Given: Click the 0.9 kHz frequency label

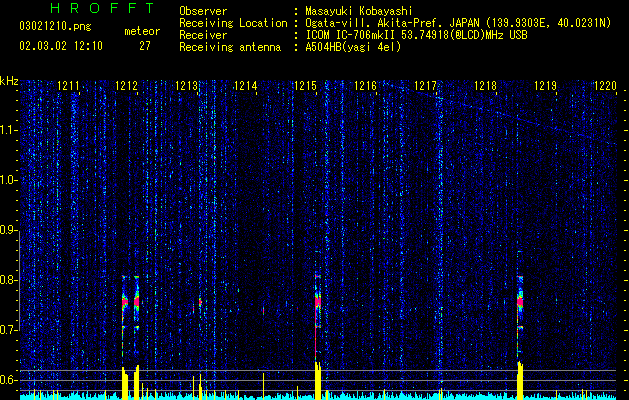Looking at the screenshot, I should (x=9, y=230).
